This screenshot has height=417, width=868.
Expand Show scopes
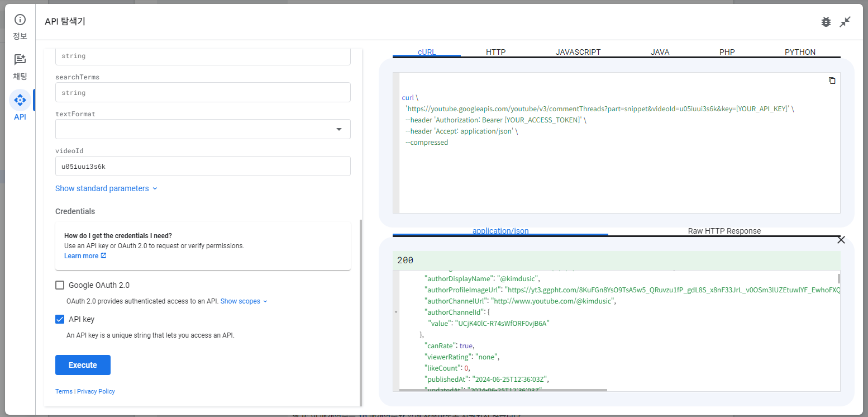coord(244,301)
